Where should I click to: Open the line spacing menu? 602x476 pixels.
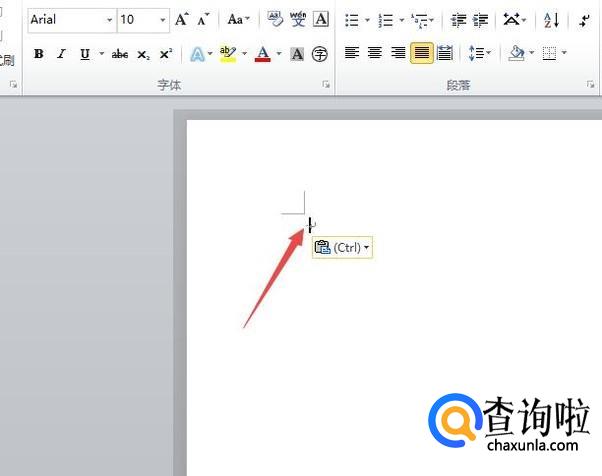point(479,53)
